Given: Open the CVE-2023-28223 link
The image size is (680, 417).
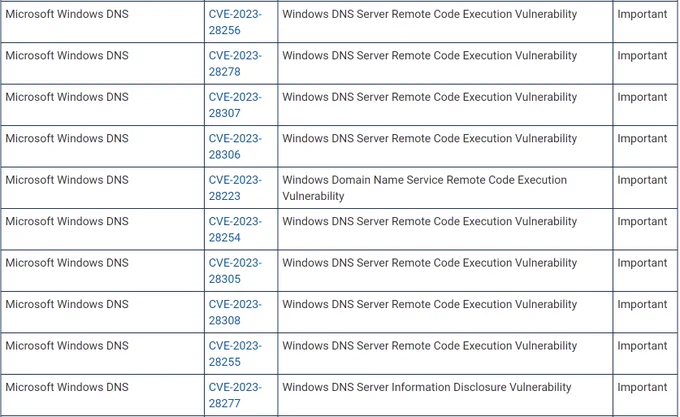Looking at the screenshot, I should click(235, 188).
